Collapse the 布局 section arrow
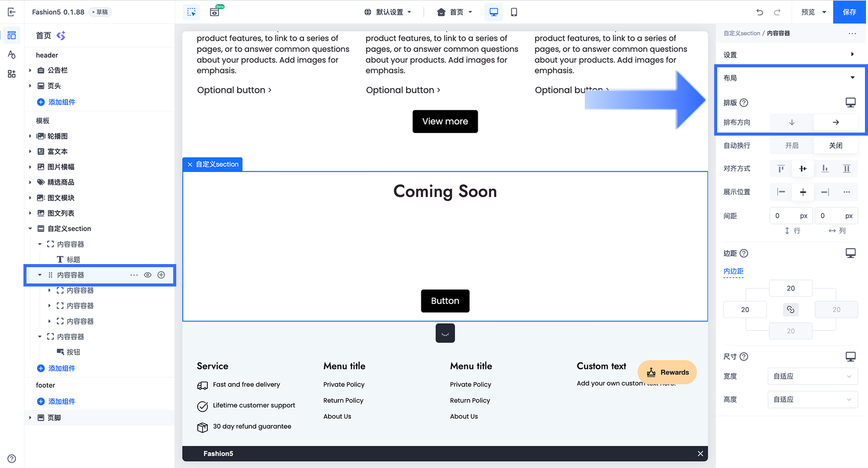 coord(852,78)
